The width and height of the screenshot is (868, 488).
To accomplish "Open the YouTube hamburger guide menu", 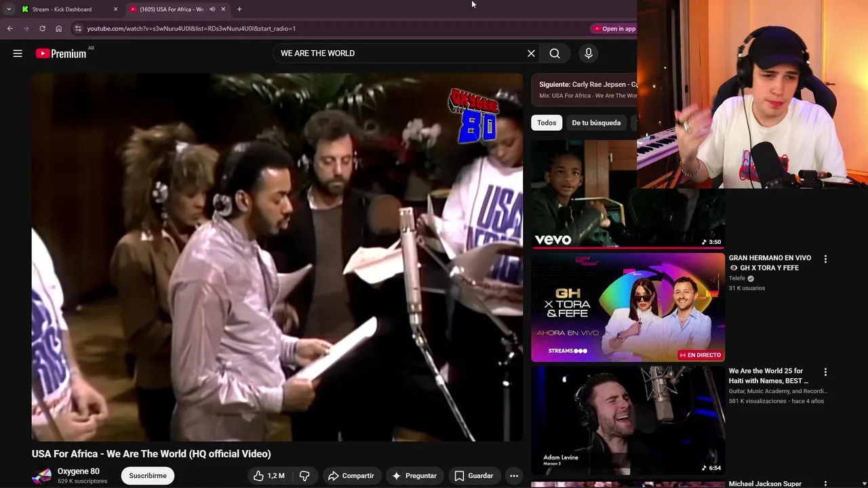I will click(18, 54).
